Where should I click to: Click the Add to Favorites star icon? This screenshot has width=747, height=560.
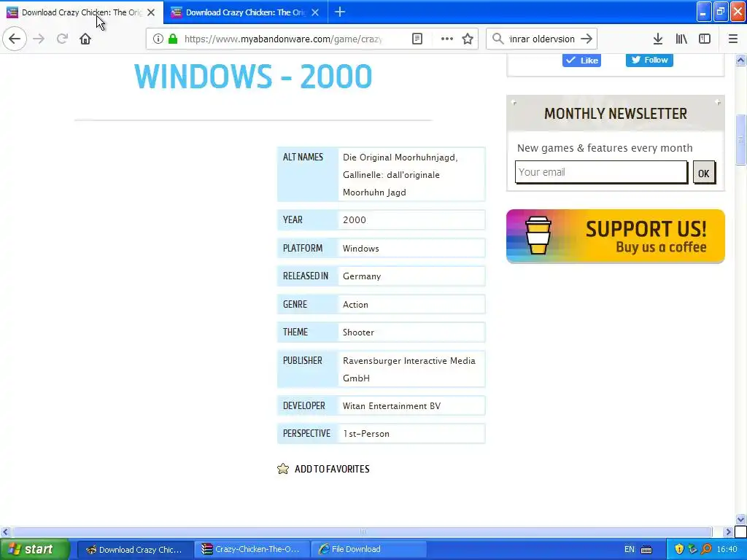tap(283, 469)
